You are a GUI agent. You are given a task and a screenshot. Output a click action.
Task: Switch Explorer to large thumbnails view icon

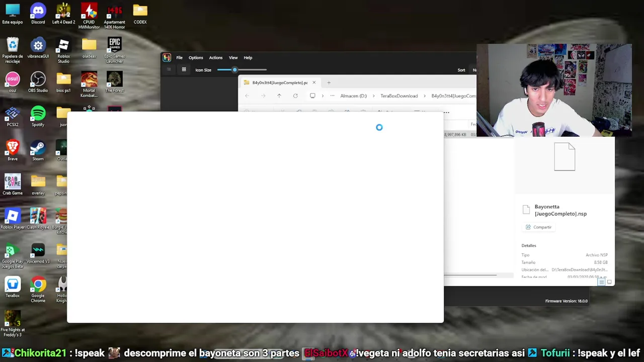coord(609,282)
